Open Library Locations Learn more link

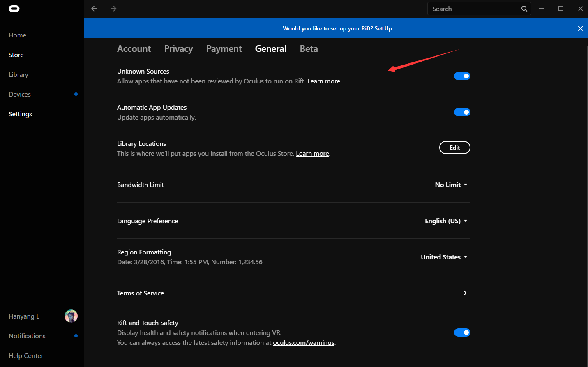point(312,154)
